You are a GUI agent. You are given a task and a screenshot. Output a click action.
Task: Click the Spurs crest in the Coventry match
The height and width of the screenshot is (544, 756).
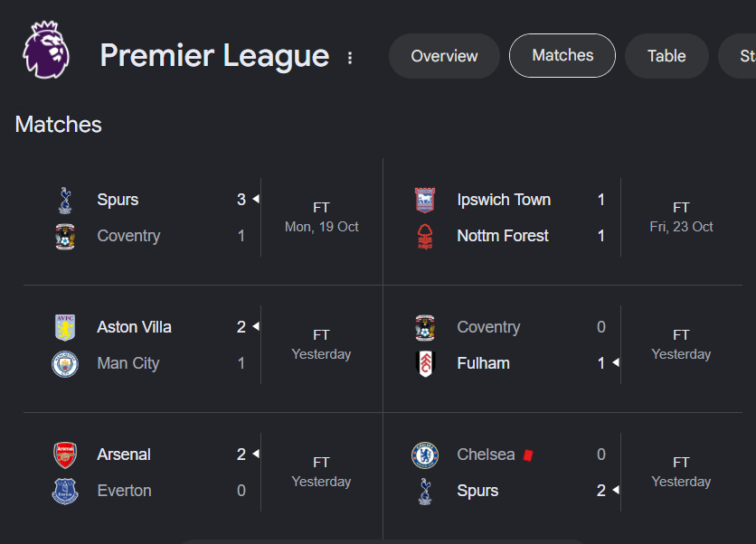click(x=65, y=200)
